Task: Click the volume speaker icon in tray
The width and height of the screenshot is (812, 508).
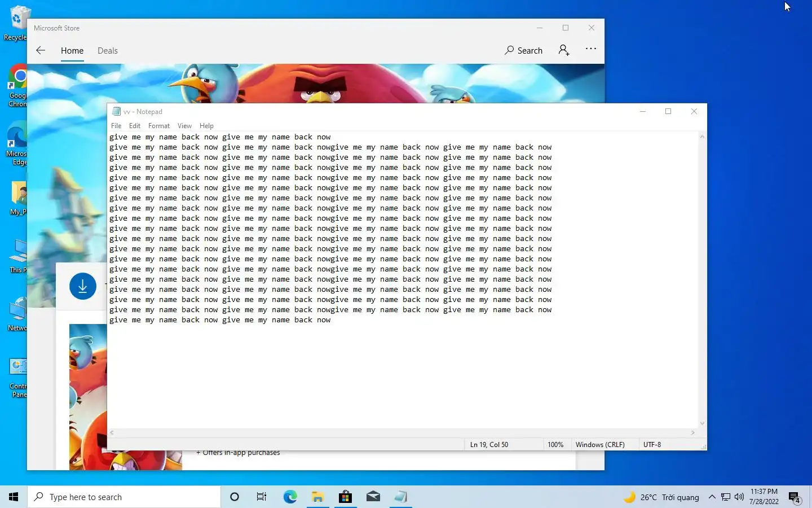Action: (x=739, y=497)
